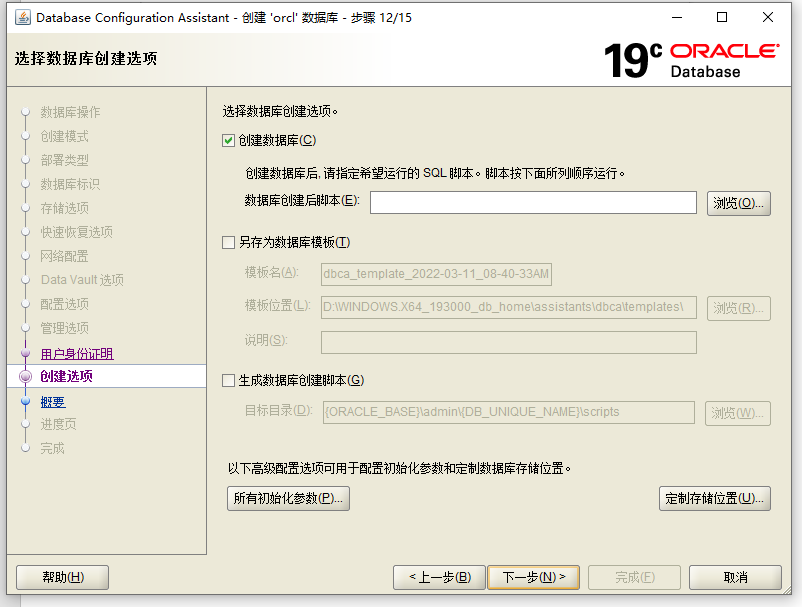The width and height of the screenshot is (802, 607).
Task: Click the 数据库标识 step label
Action: point(70,184)
